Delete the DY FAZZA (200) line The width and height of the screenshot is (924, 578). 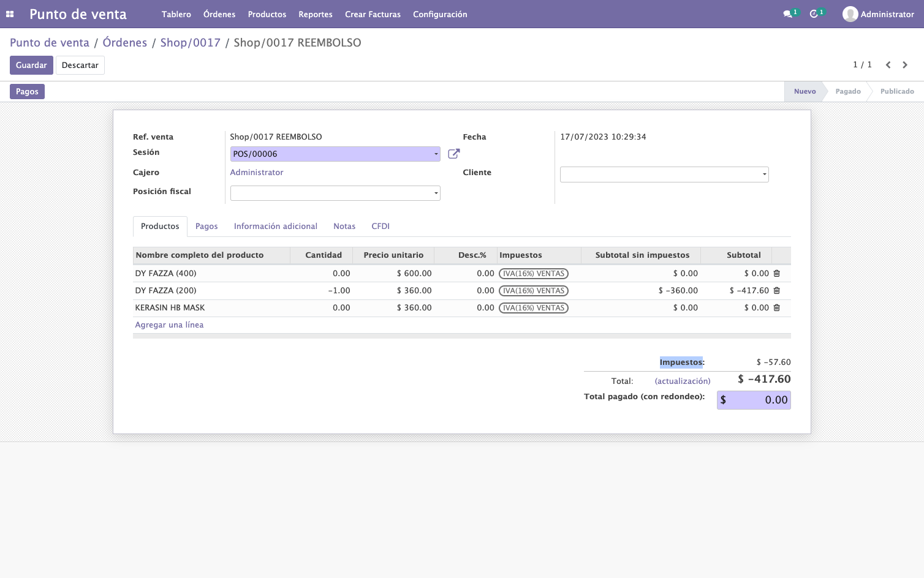[776, 291]
